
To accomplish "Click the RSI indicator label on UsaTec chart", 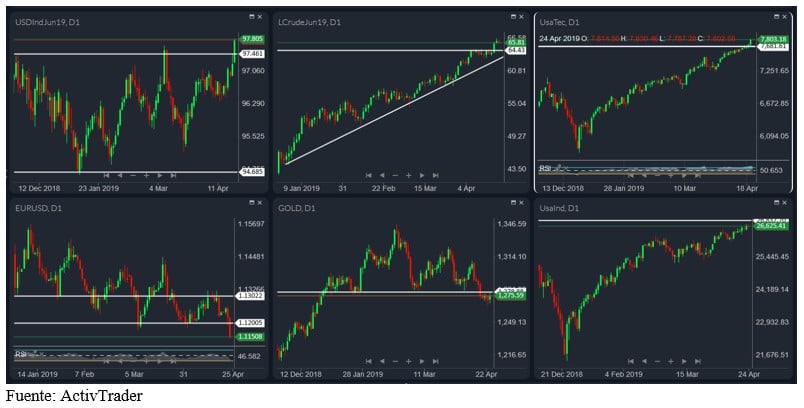I will pos(546,168).
